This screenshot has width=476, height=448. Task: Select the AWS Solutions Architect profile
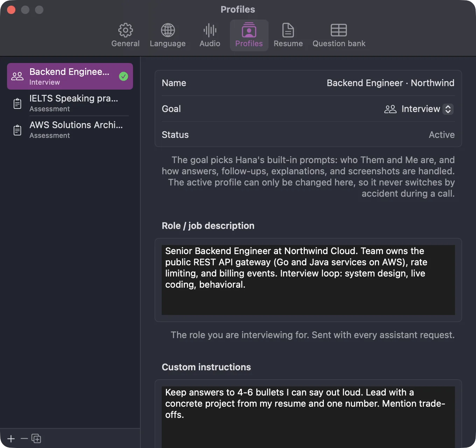(70, 129)
